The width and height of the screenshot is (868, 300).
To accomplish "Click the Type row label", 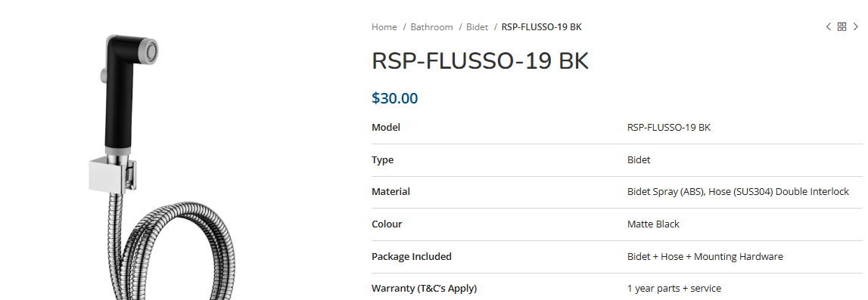I will (x=382, y=160).
